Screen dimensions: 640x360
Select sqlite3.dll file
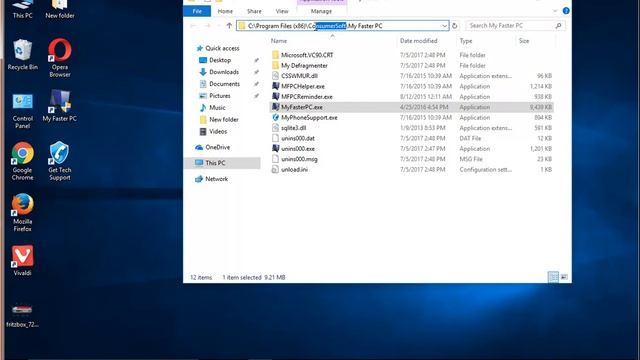click(412, 128)
